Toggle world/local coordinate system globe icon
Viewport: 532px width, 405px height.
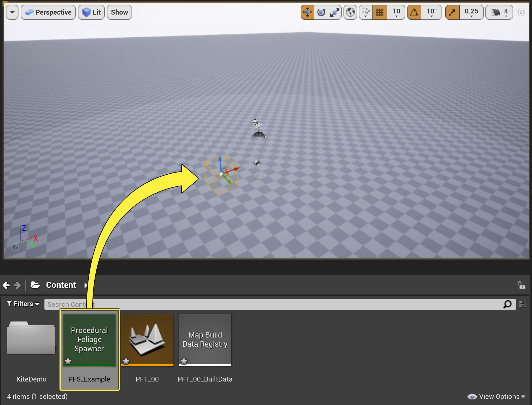click(350, 12)
